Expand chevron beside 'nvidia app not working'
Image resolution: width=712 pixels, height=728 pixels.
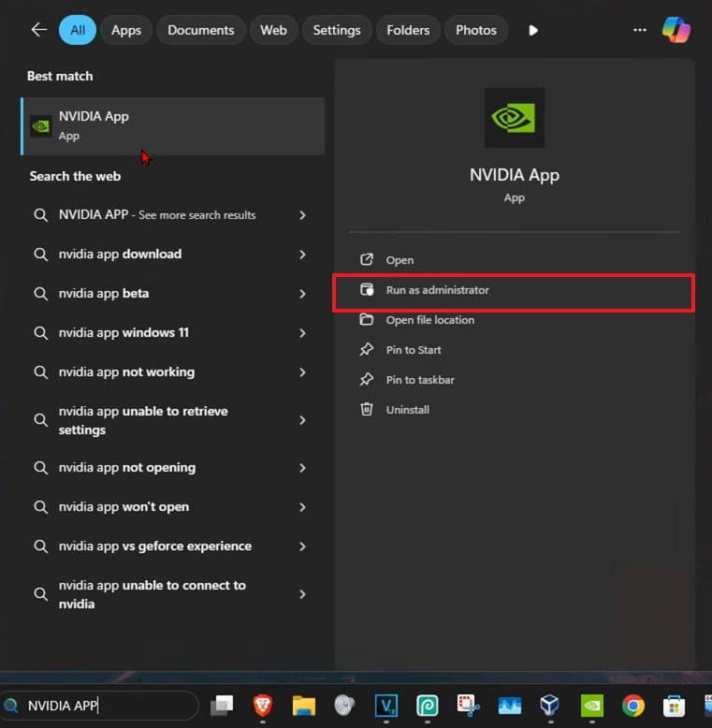[x=302, y=372]
